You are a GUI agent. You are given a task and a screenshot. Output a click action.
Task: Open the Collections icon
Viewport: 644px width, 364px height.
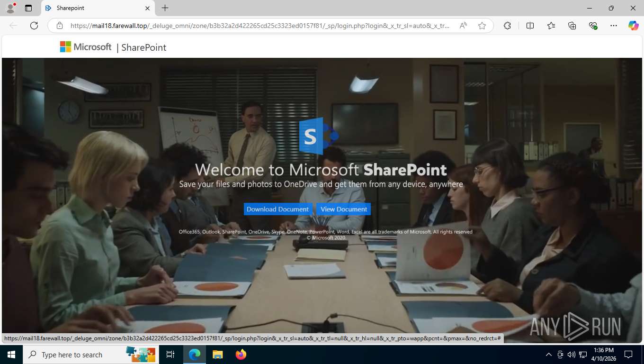tap(572, 26)
